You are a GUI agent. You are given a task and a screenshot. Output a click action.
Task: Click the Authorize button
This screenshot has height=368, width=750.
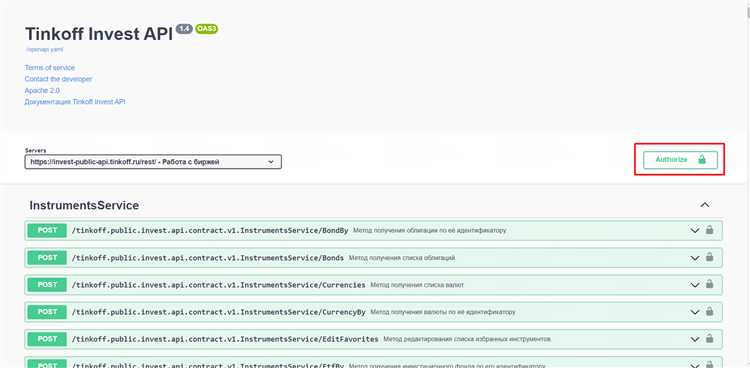pyautogui.click(x=680, y=160)
